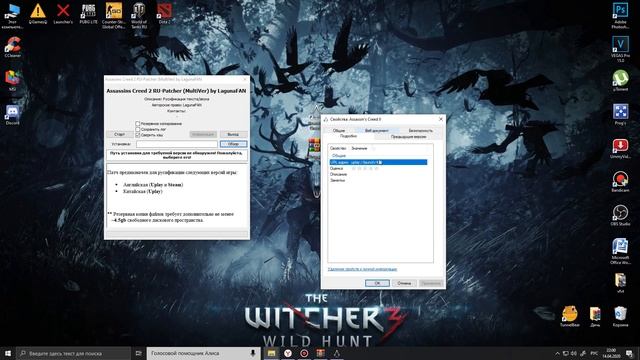Click the Обзор browse button in the patcher
Screen dimensions: 640x360
pos(233,144)
